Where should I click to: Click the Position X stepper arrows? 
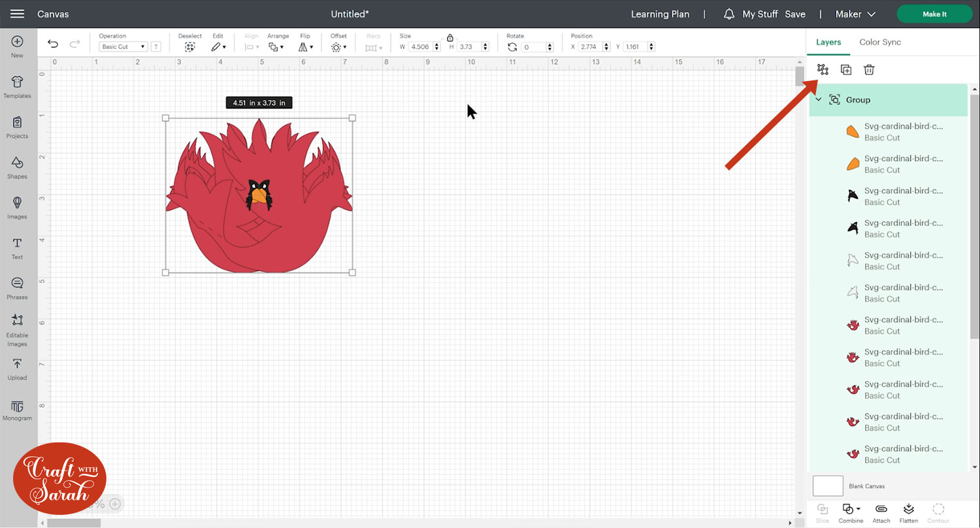pos(607,47)
